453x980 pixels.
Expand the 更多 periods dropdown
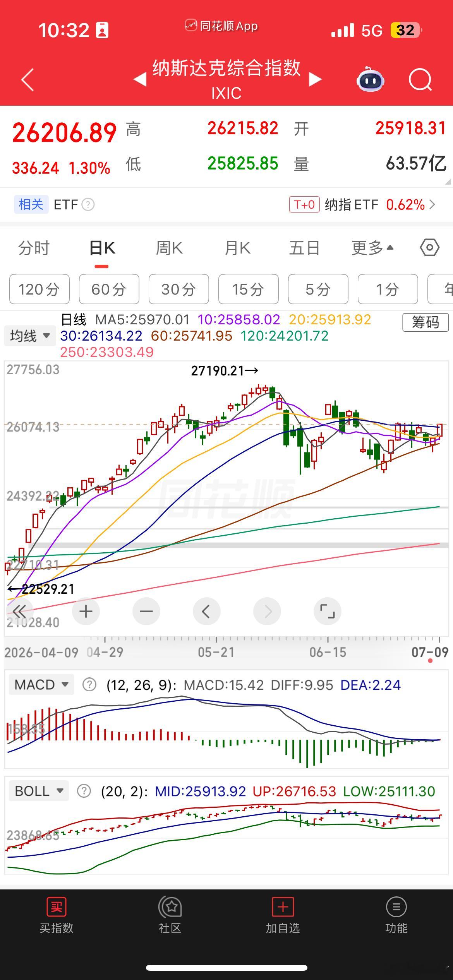coord(373,248)
